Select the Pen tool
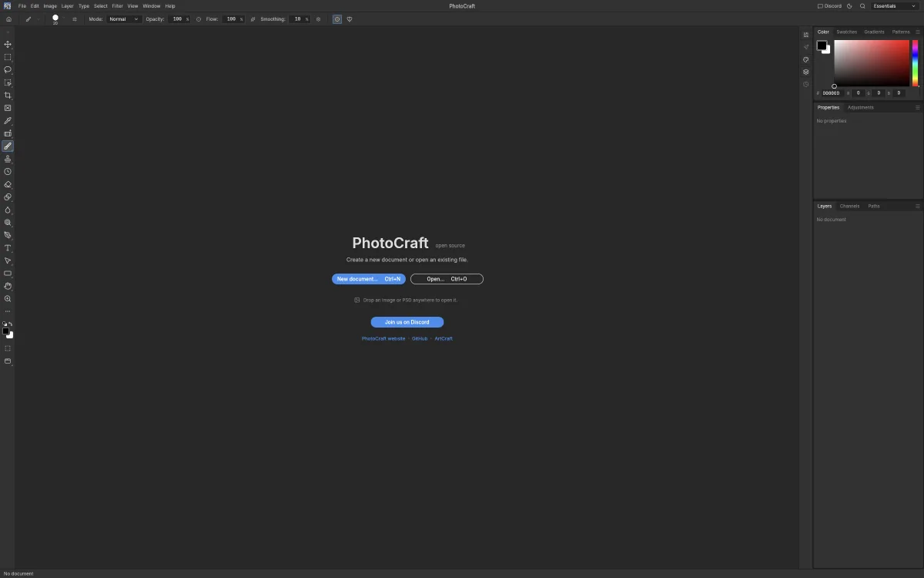 [8, 235]
